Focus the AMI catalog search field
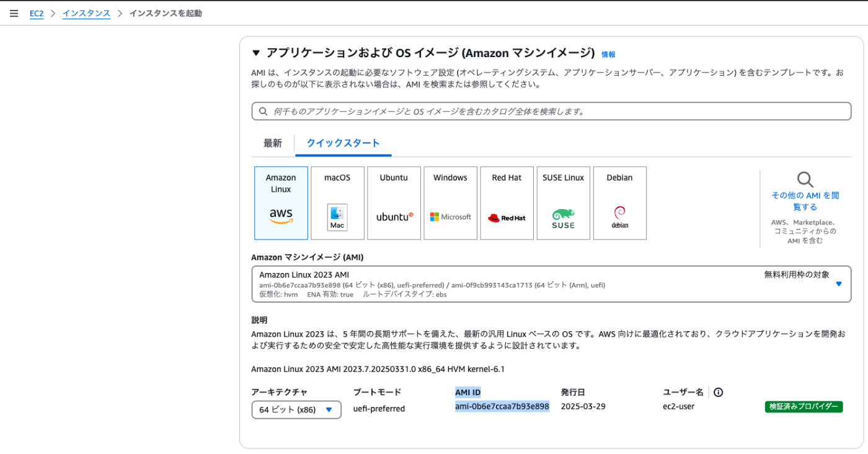Screen dimensions: 868x454 (x=551, y=111)
